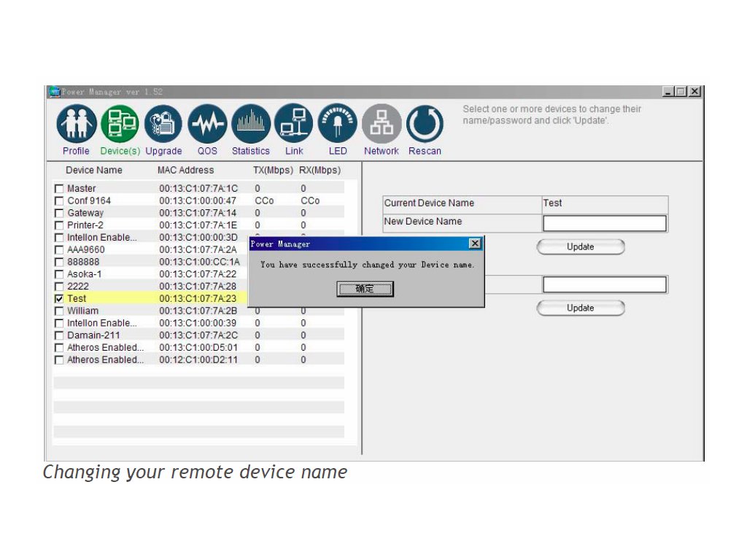The width and height of the screenshot is (747, 560).
Task: Open the Profile icon in toolbar
Action: click(76, 124)
